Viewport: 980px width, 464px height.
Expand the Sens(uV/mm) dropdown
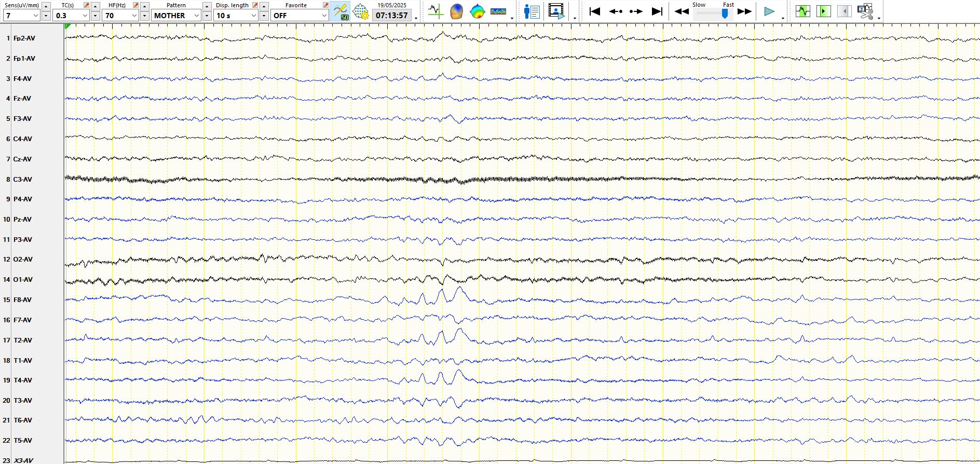coord(35,16)
